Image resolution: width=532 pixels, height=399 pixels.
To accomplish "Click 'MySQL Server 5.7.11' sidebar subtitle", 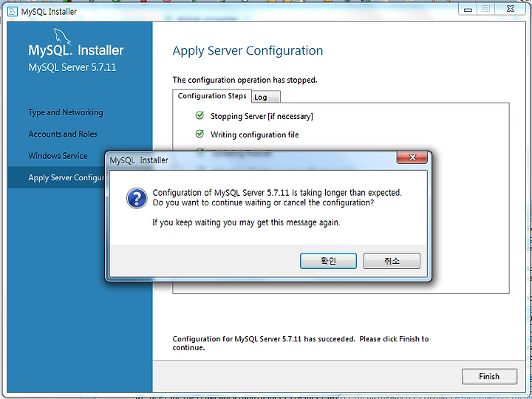I will pos(72,67).
